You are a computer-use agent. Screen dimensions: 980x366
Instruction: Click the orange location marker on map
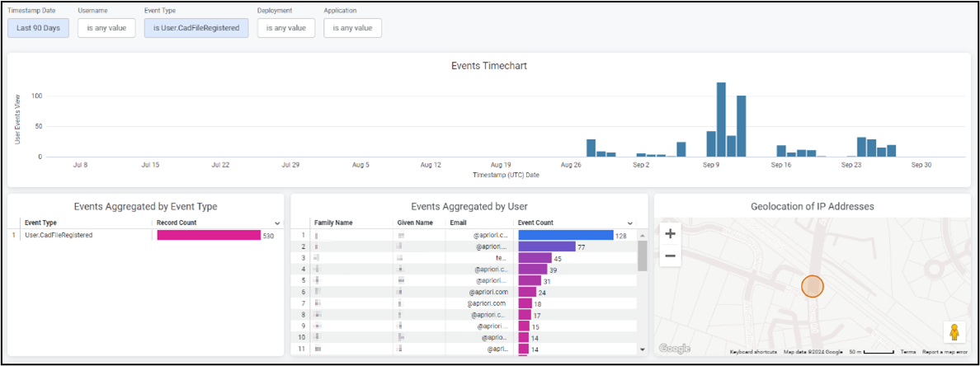point(813,286)
